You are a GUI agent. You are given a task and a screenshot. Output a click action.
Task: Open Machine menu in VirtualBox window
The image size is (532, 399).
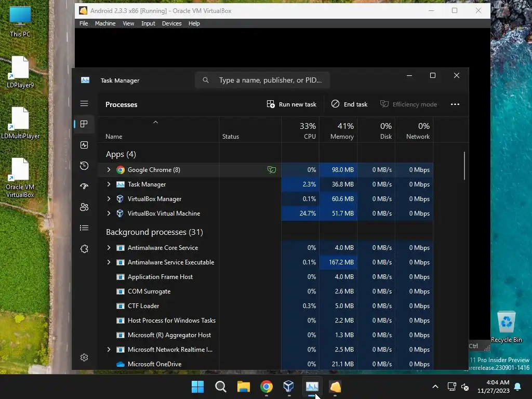click(x=105, y=23)
